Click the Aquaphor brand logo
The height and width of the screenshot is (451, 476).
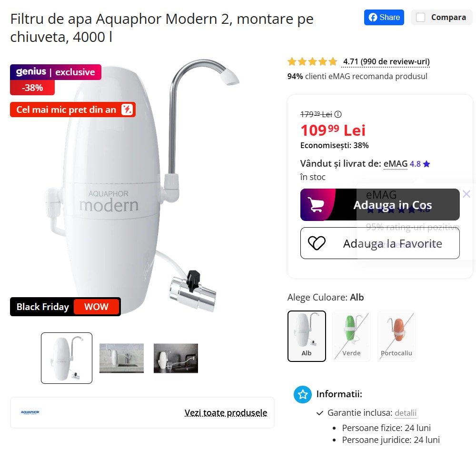30,412
